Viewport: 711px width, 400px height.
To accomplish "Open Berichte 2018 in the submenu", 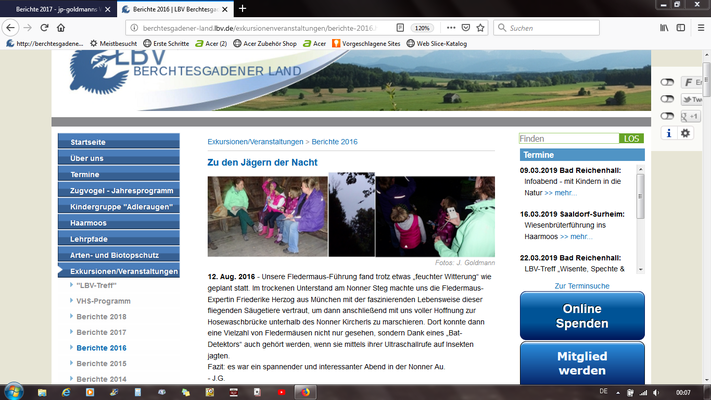I will (x=101, y=317).
